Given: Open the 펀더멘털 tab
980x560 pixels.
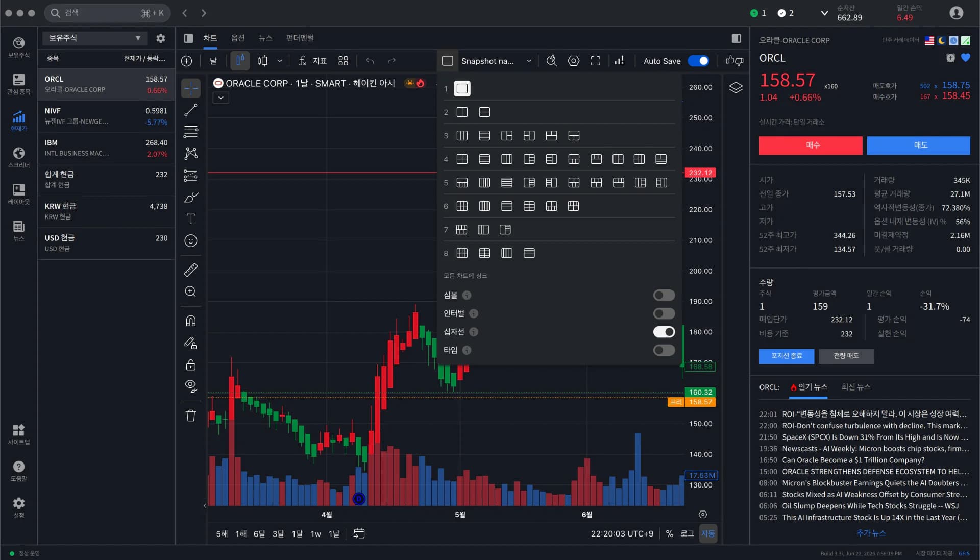Looking at the screenshot, I should (x=300, y=38).
